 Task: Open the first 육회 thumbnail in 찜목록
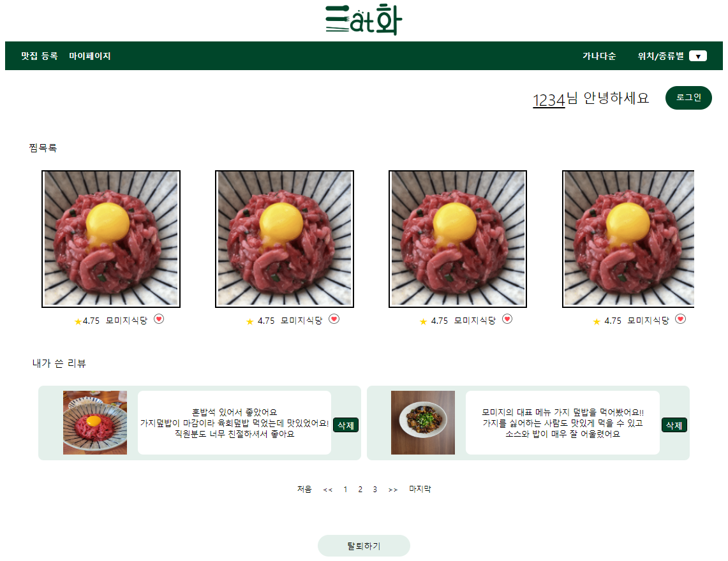(111, 238)
